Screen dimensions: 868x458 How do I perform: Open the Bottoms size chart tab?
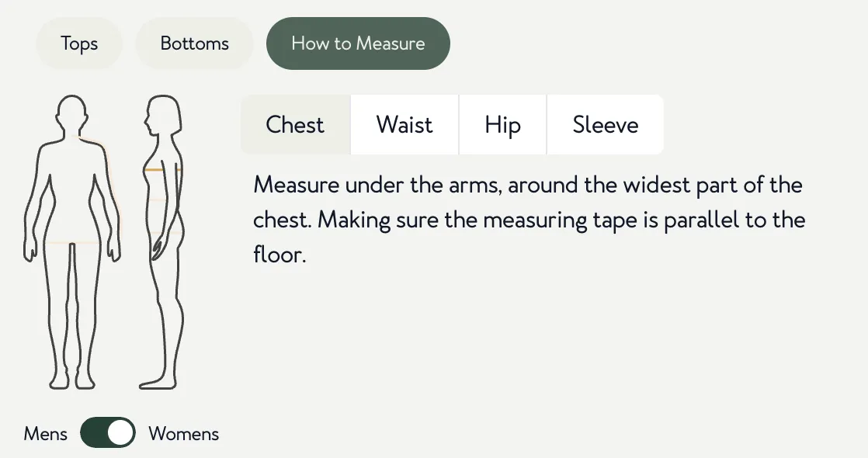pyautogui.click(x=194, y=43)
